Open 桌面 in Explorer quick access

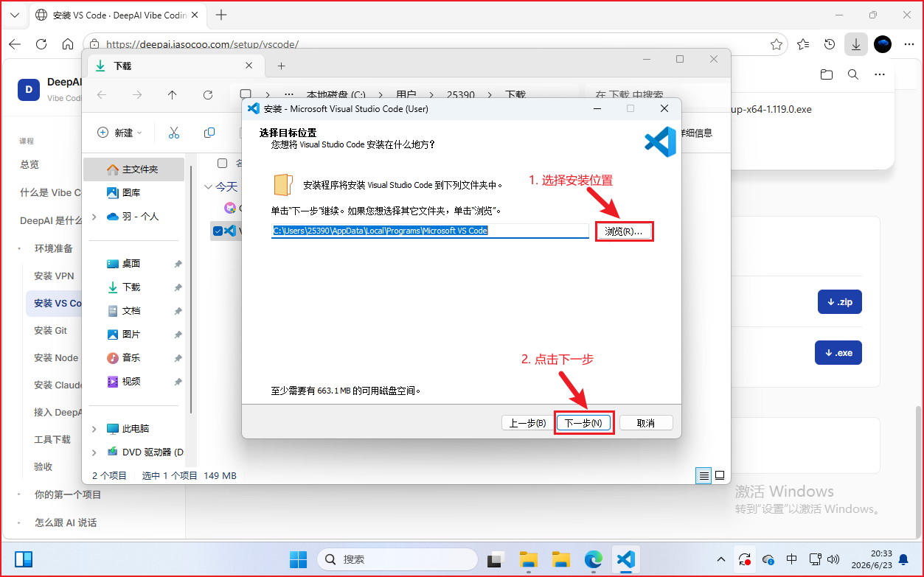pyautogui.click(x=131, y=263)
